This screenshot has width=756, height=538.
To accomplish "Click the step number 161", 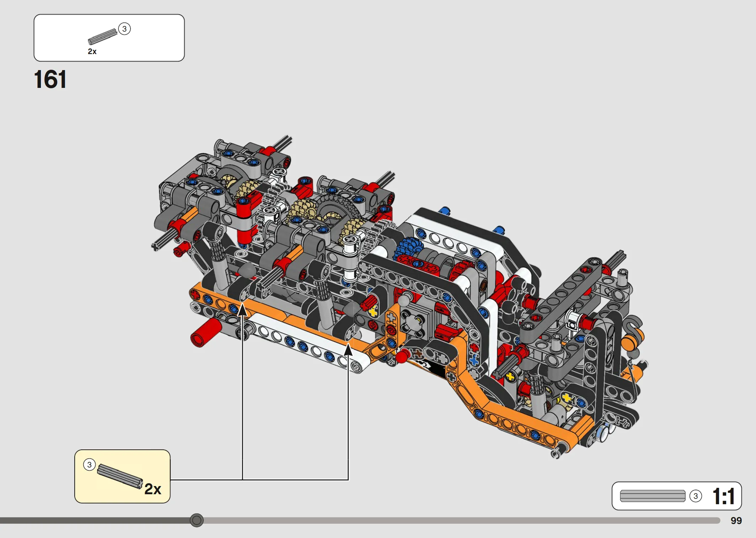I will pyautogui.click(x=50, y=79).
